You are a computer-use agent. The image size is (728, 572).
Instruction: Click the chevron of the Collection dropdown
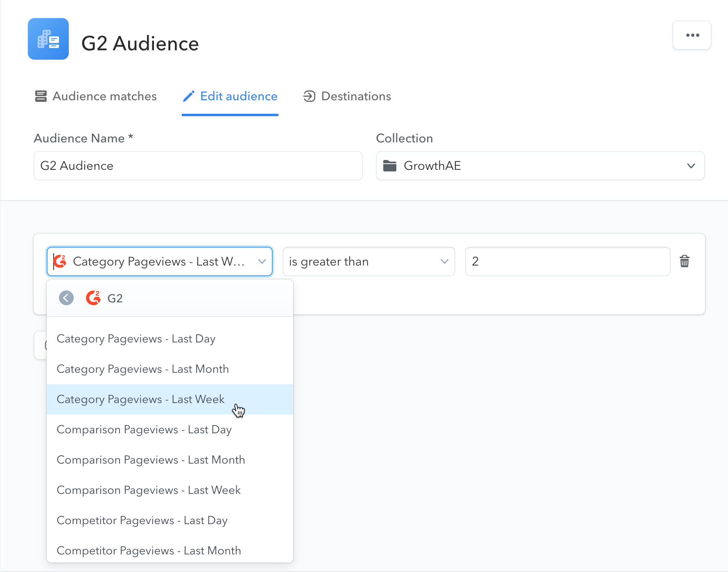pos(691,166)
